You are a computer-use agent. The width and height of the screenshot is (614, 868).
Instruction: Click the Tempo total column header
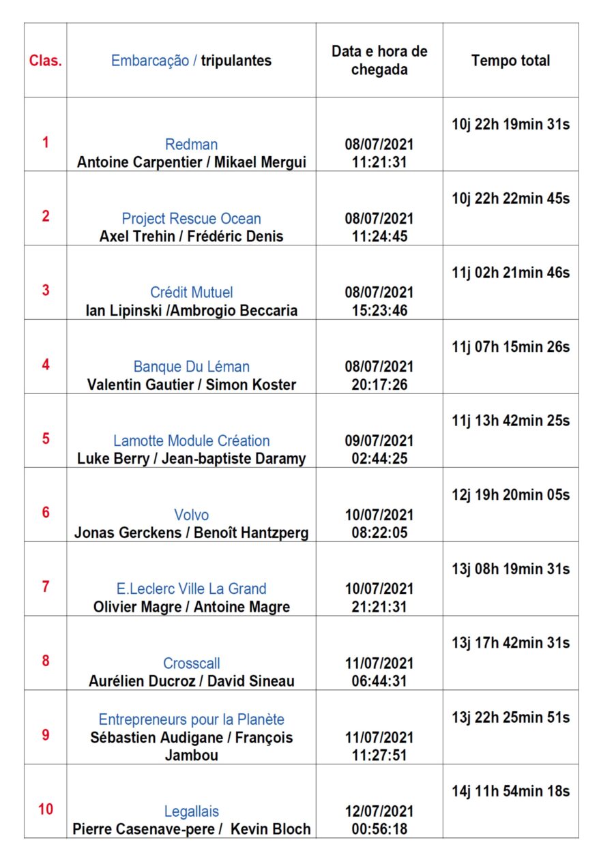click(x=510, y=61)
